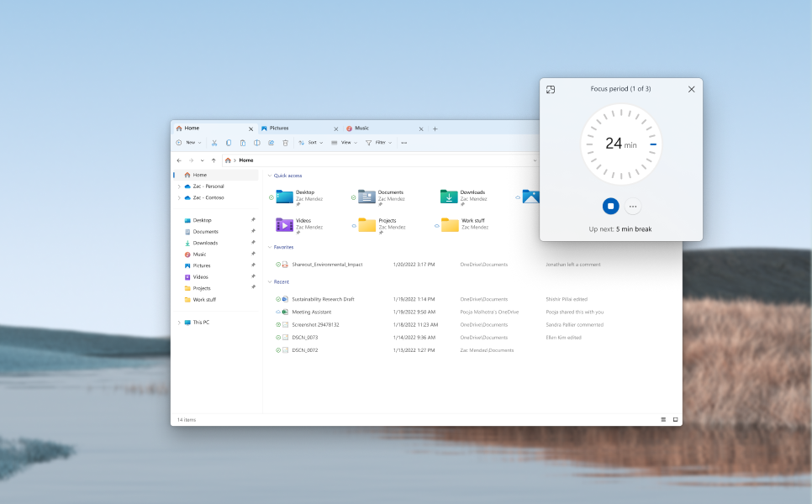812x504 pixels.
Task: Switch to details view icon in status bar
Action: click(x=663, y=420)
